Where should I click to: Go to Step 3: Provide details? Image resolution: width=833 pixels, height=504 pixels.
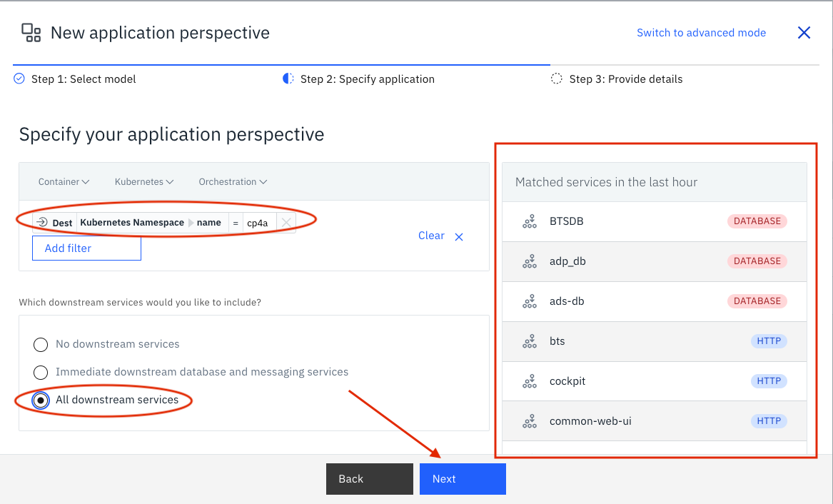pyautogui.click(x=626, y=79)
